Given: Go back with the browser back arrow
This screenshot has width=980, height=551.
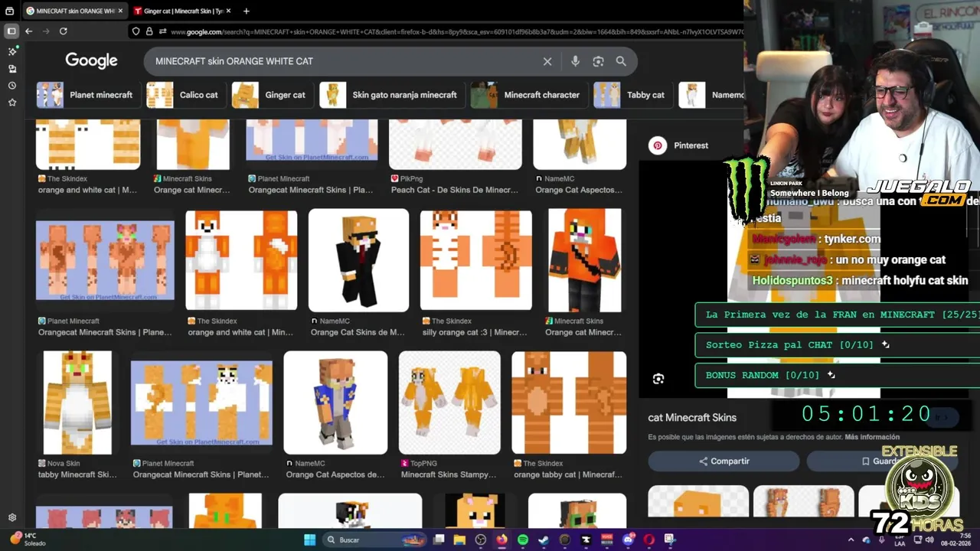Looking at the screenshot, I should 28,31.
